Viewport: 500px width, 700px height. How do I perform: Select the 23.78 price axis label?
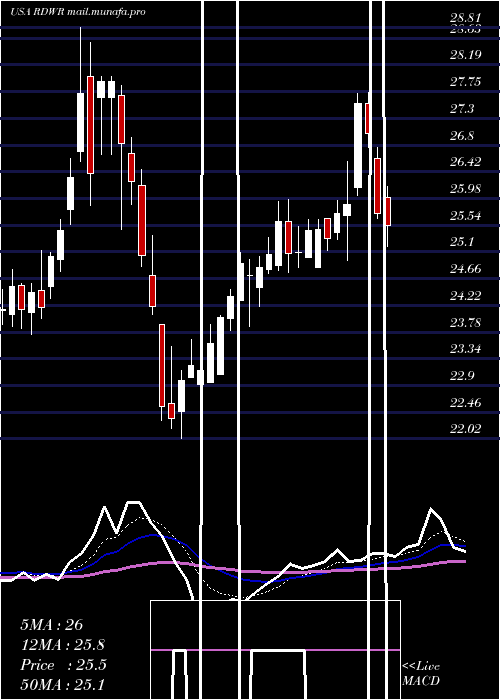(x=465, y=322)
